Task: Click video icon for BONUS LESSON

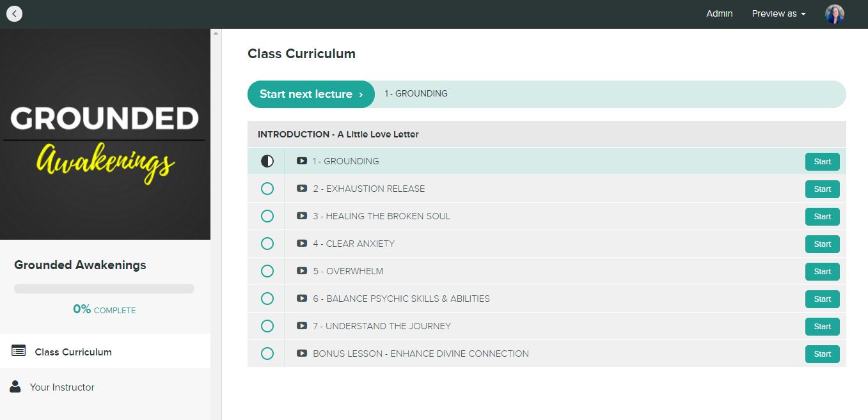Action: (302, 354)
